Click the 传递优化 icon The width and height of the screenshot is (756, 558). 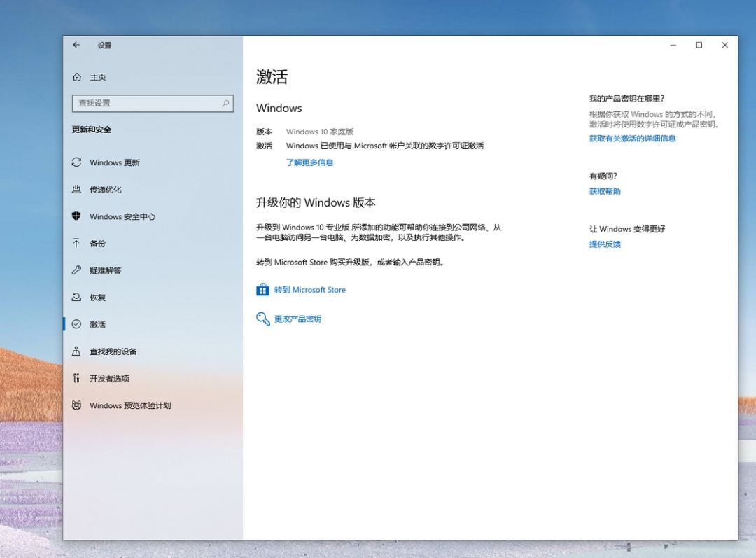(77, 189)
